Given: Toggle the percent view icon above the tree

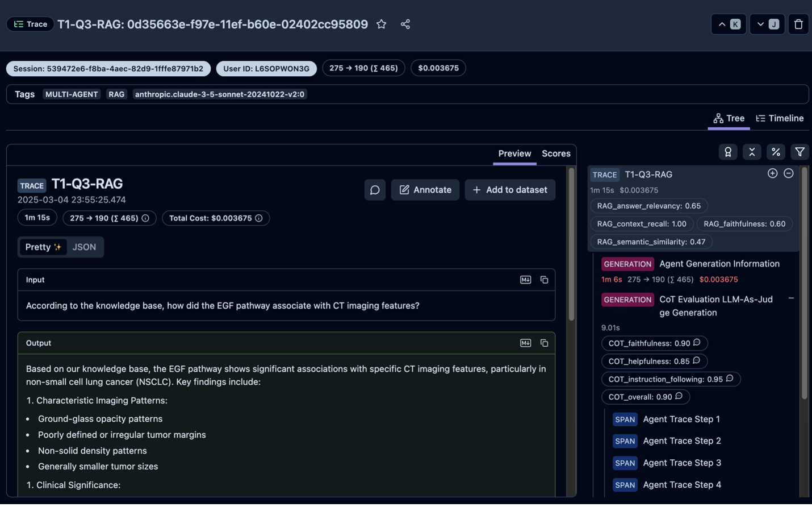Looking at the screenshot, I should [x=776, y=152].
